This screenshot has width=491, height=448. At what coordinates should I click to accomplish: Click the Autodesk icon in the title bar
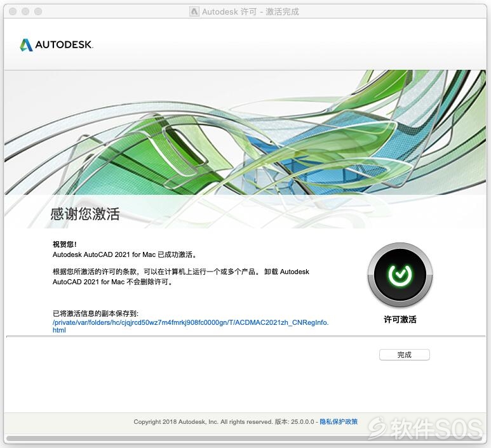pos(194,11)
